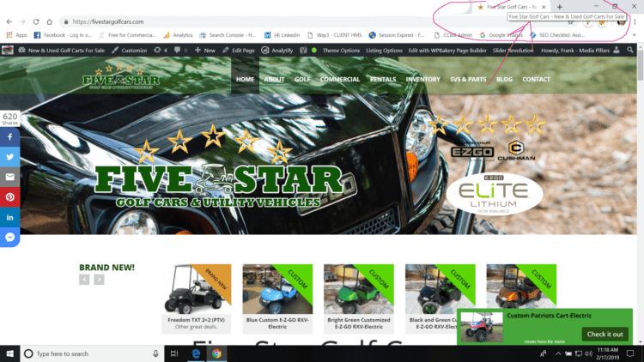
Task: Open the Custom Patriots Cart thumbnail
Action: 482,327
